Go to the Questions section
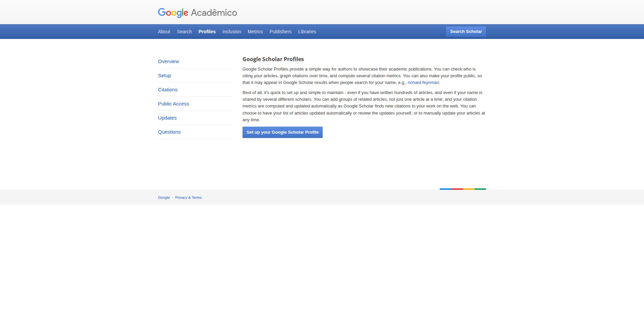 169,132
